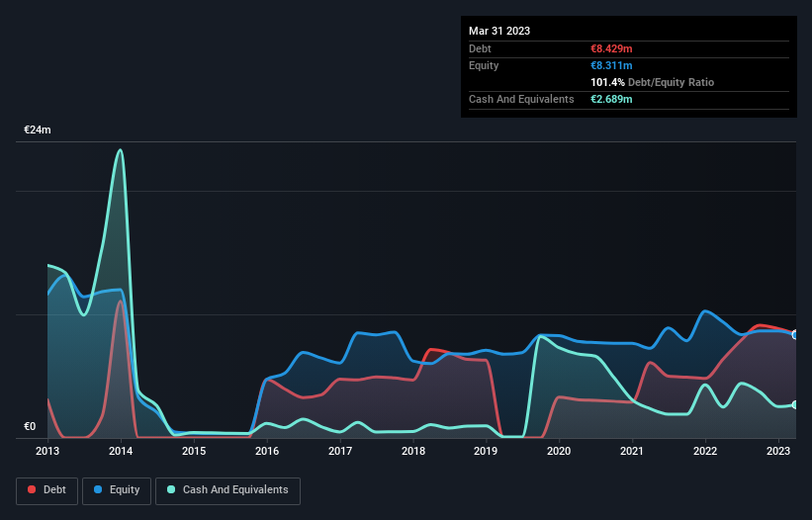Click Cash And Equivalents label in tooltip

coord(521,99)
